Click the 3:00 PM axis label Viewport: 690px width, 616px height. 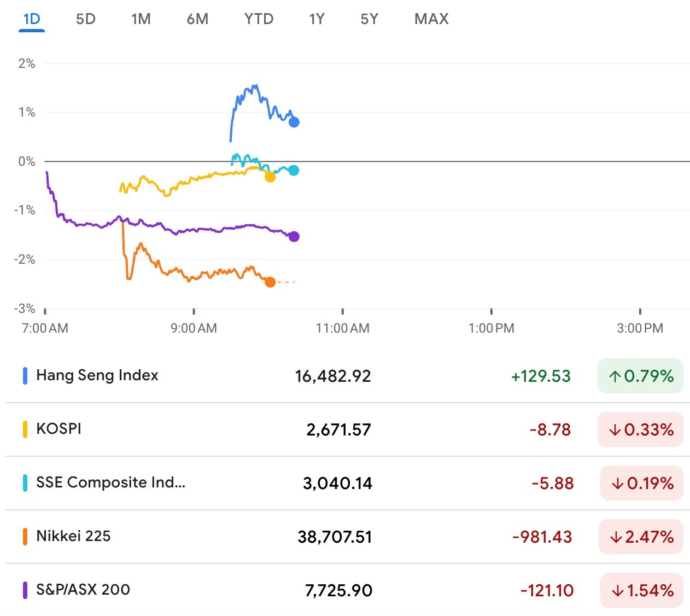click(640, 328)
